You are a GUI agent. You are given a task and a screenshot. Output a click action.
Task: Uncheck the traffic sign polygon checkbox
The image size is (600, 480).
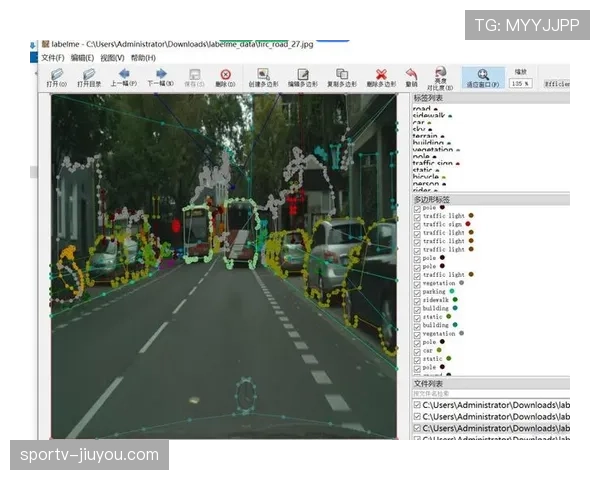pyautogui.click(x=417, y=225)
